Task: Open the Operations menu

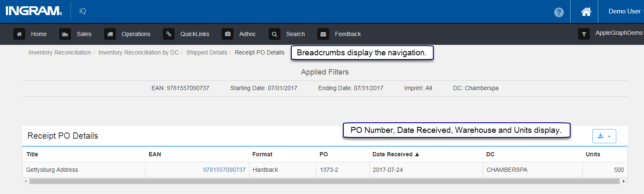Action: [x=136, y=34]
